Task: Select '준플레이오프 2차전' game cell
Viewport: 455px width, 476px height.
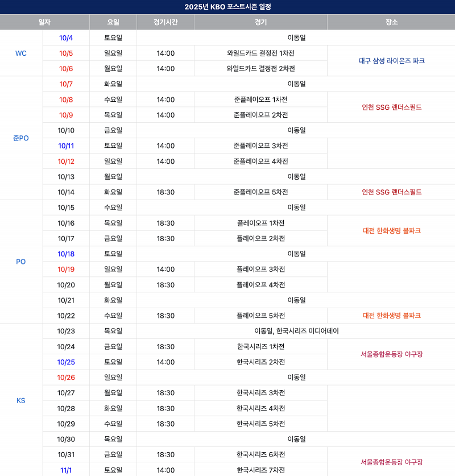Action: (x=260, y=115)
